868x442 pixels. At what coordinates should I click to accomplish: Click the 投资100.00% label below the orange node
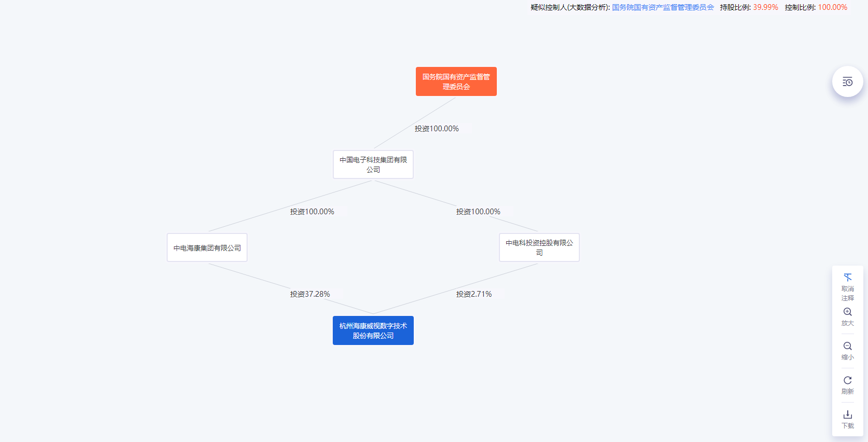[x=437, y=129]
